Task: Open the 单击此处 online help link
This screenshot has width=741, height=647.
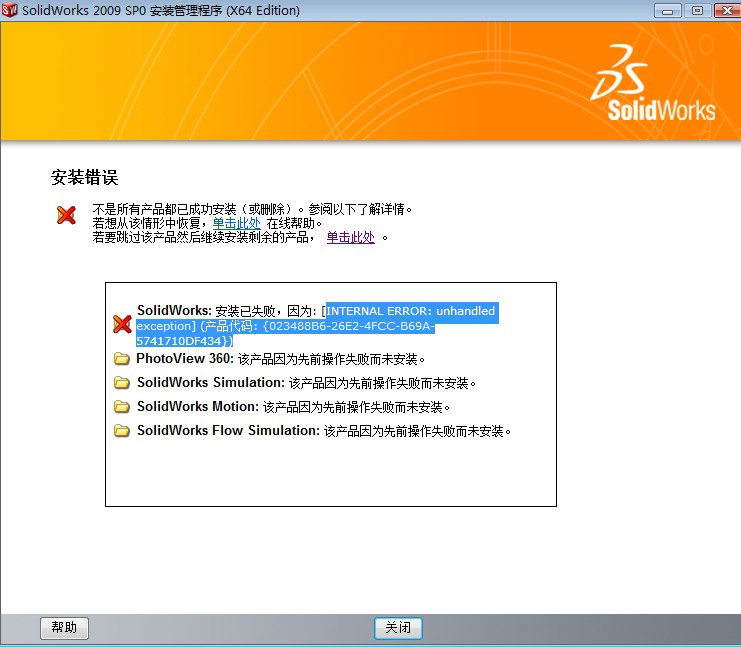Action: 236,223
